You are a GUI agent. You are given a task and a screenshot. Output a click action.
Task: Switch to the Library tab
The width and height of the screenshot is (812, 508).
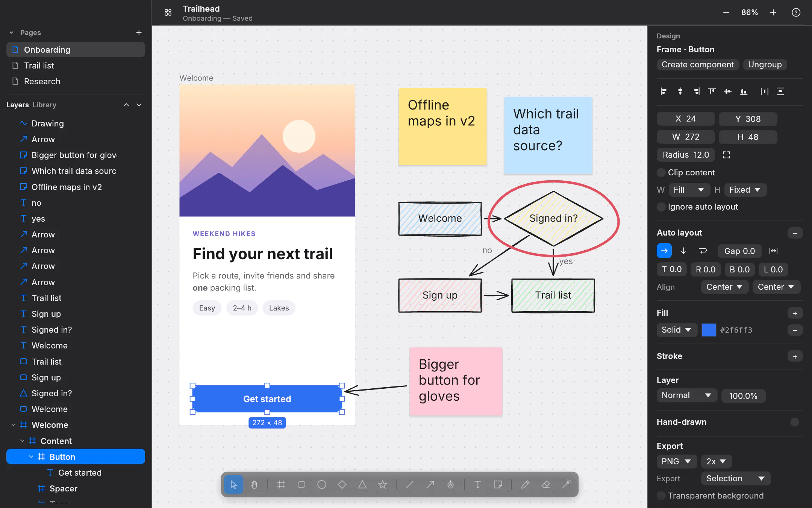coord(44,105)
